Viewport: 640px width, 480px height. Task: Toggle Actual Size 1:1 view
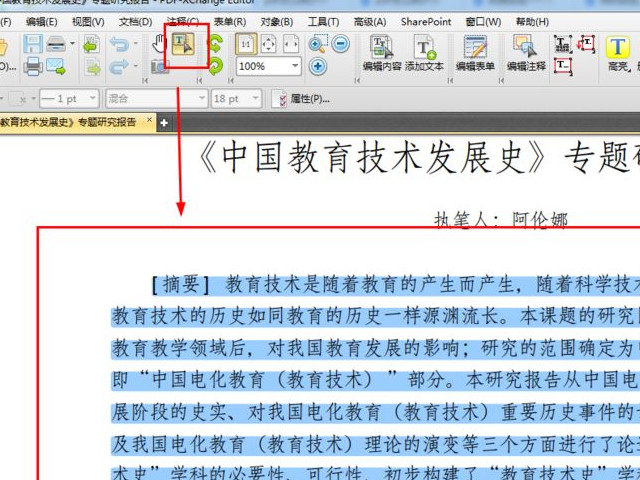pos(246,44)
